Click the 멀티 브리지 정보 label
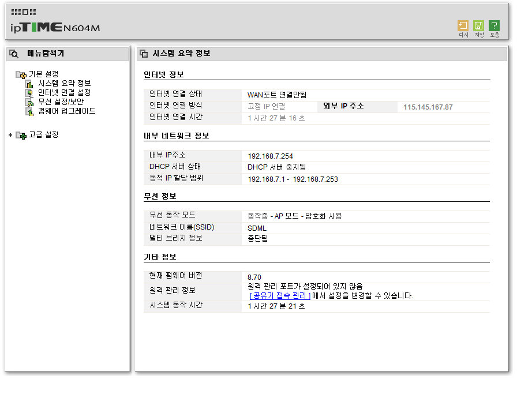Image resolution: width=532 pixels, height=398 pixels. [x=176, y=238]
